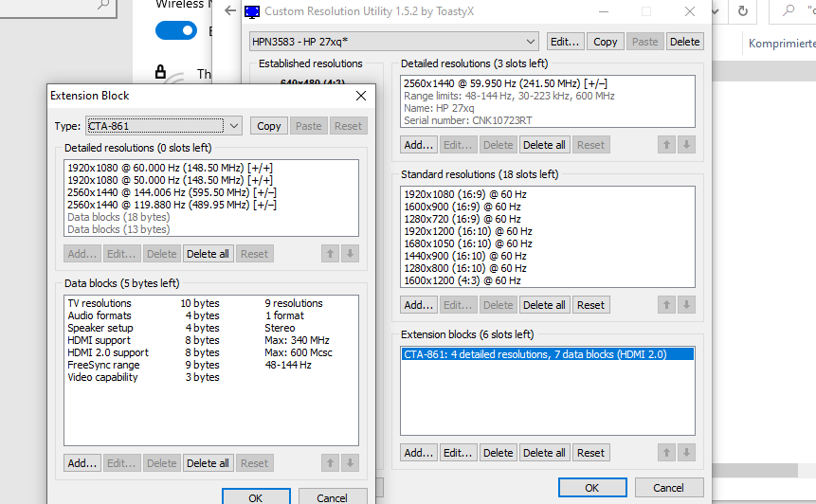Click the browser refresh icon
Screen dimensions: 816x504
tap(744, 11)
